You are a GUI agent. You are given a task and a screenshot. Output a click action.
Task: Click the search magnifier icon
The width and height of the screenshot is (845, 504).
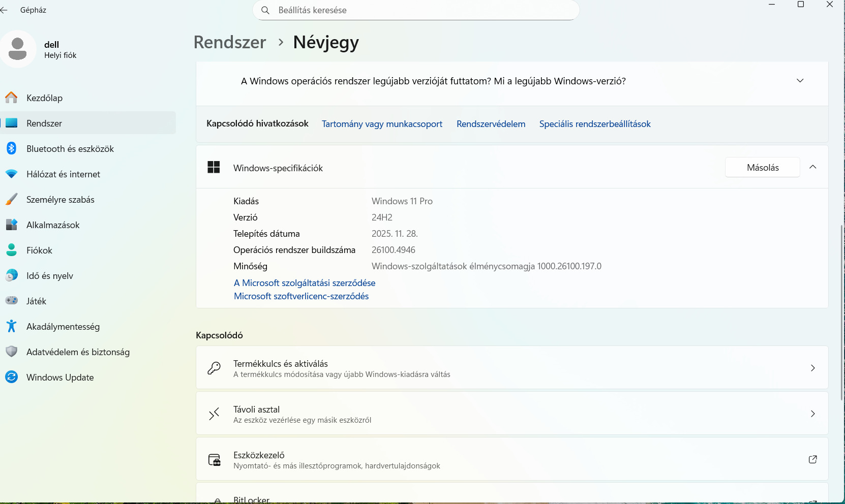click(265, 10)
